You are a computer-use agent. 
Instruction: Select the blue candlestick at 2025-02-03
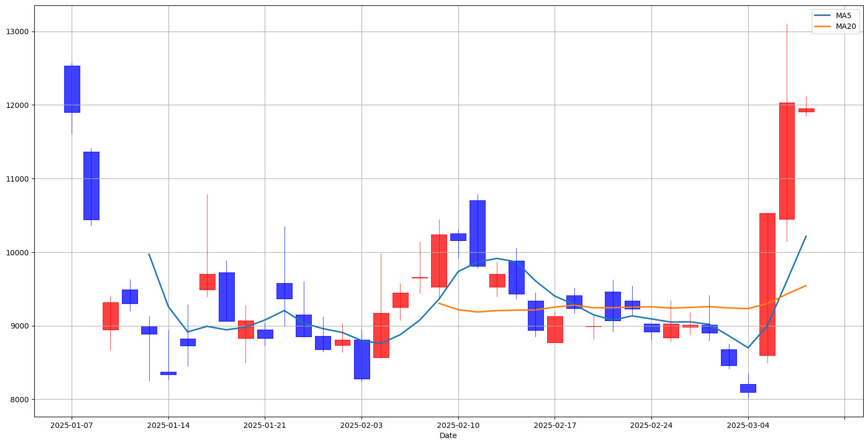click(x=362, y=360)
